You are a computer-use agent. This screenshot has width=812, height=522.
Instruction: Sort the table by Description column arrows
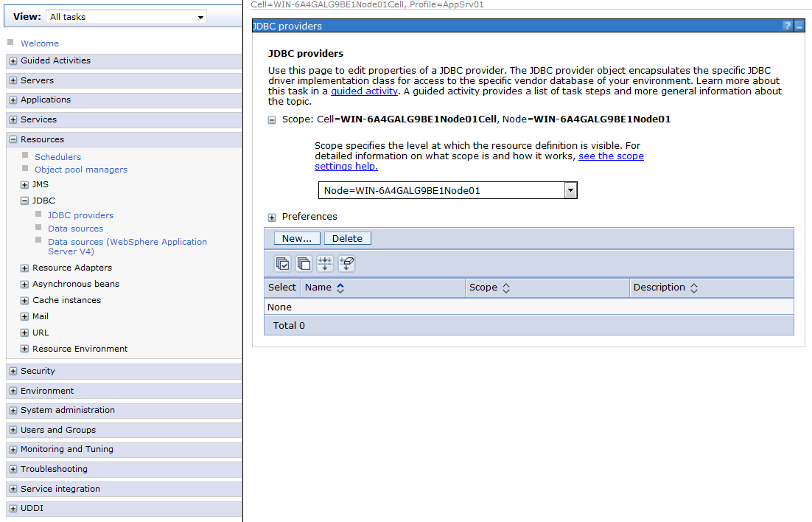pyautogui.click(x=694, y=288)
